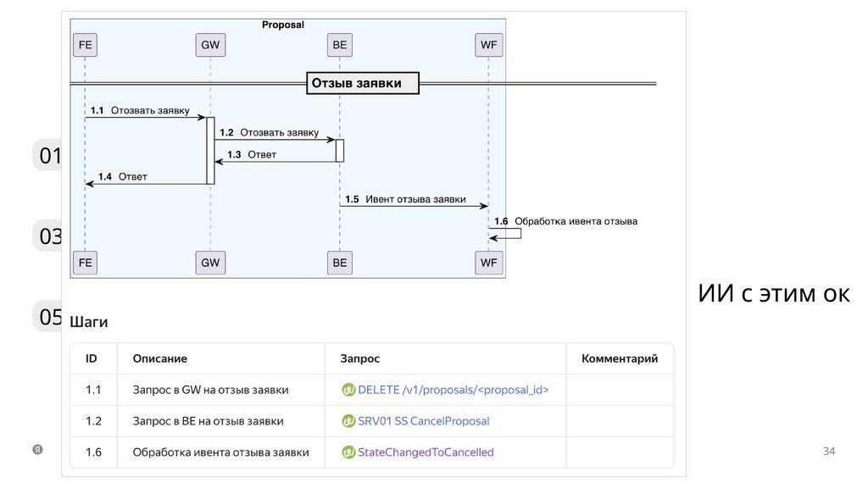Select the top FE participant box
Viewport: 868px width, 488px height.
pyautogui.click(x=85, y=45)
